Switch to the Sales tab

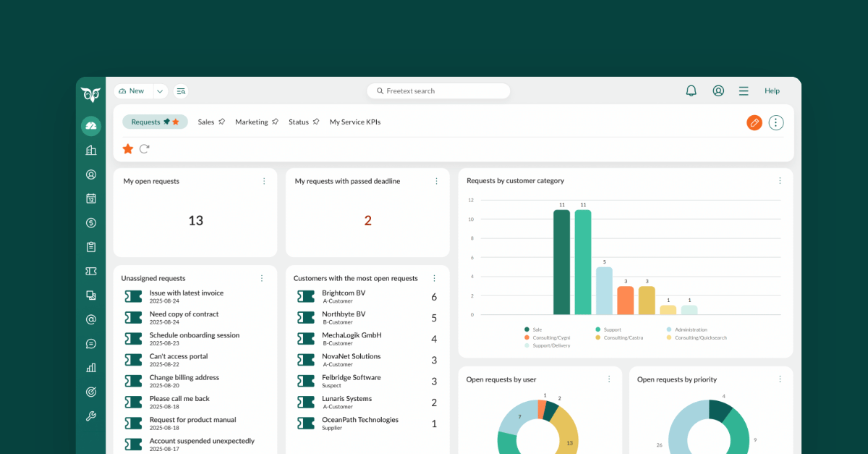(x=206, y=122)
